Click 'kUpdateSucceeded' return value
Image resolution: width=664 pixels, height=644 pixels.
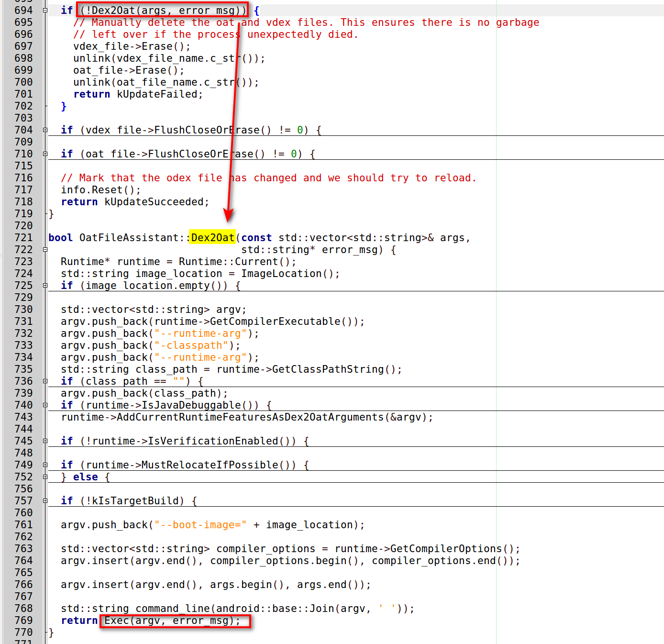(x=154, y=202)
